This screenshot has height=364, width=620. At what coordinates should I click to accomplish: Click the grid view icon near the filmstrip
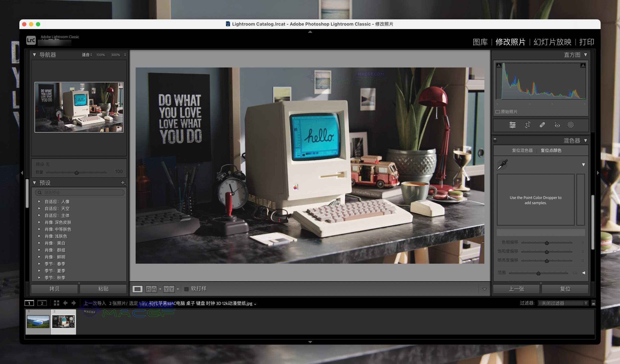click(x=56, y=303)
